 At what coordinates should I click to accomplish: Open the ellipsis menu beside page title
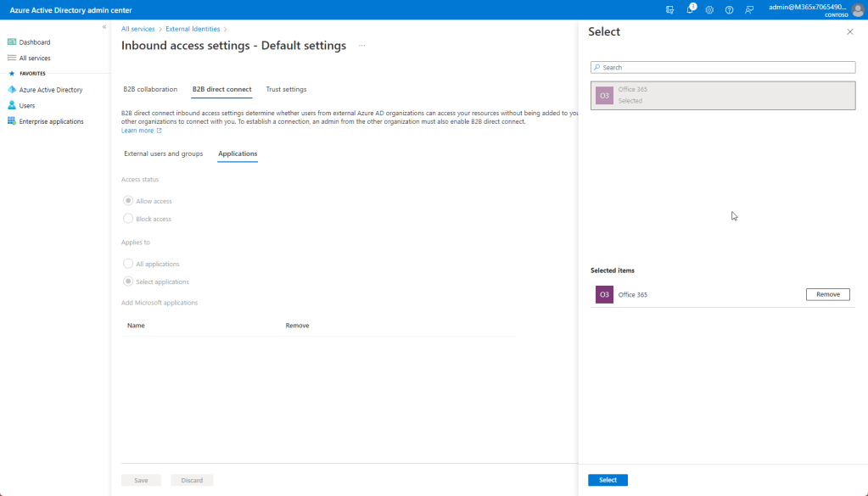click(362, 46)
